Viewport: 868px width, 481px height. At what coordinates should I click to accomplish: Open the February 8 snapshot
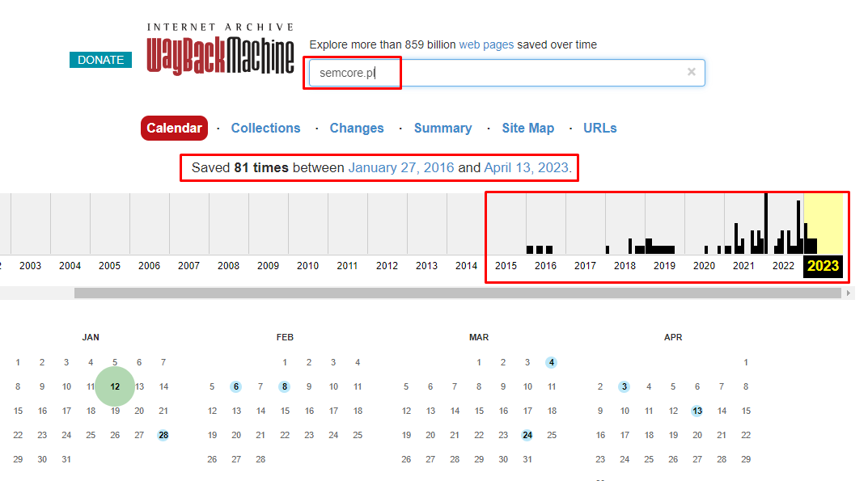coord(285,386)
